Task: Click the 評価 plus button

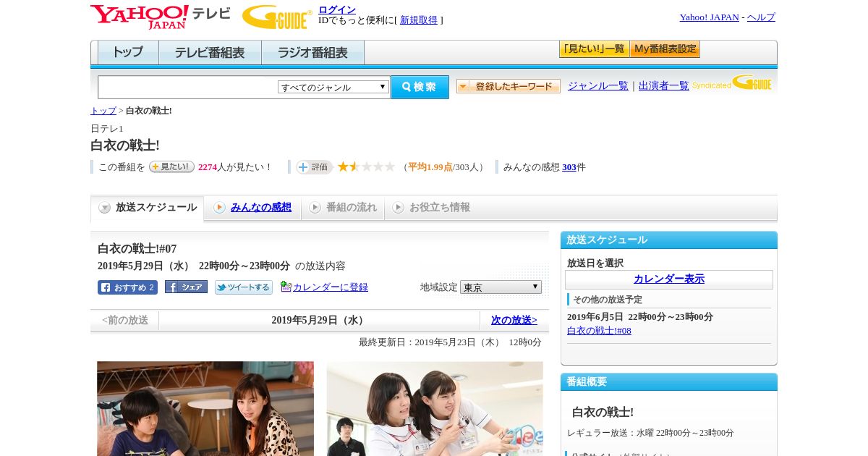Action: pyautogui.click(x=314, y=167)
